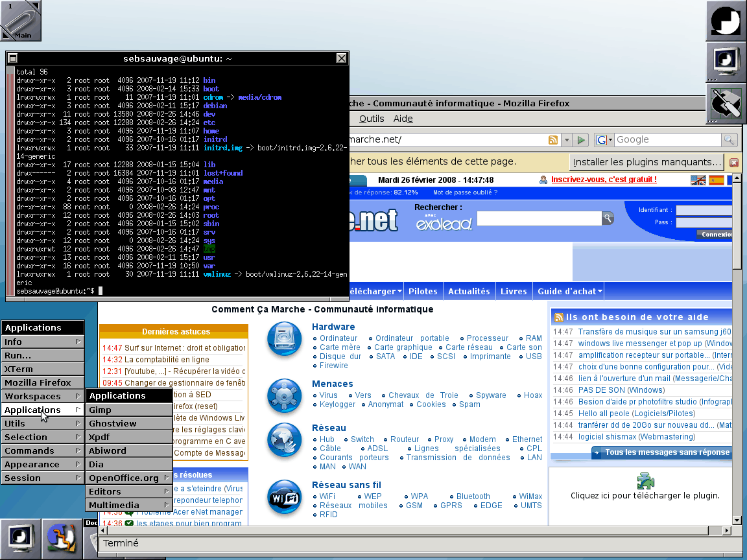This screenshot has width=747, height=560.
Task: Click the terminal's left scrollbar
Action: tap(10, 181)
